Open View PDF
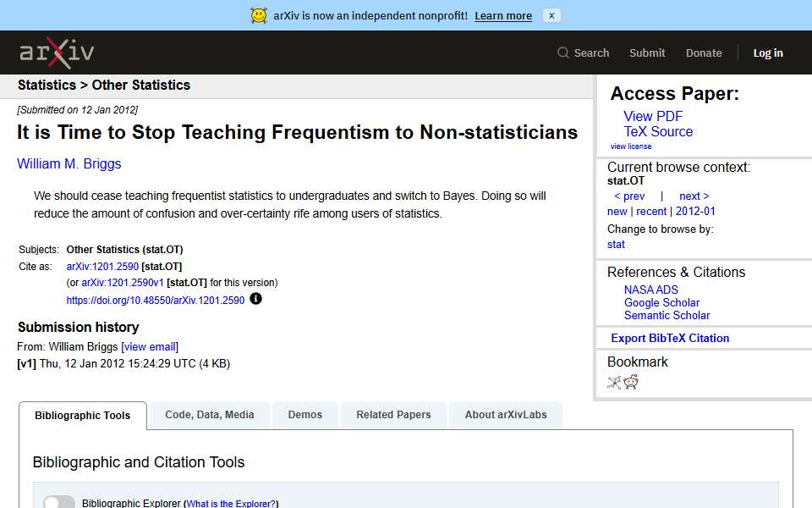Viewport: 812px width, 508px height. [653, 116]
